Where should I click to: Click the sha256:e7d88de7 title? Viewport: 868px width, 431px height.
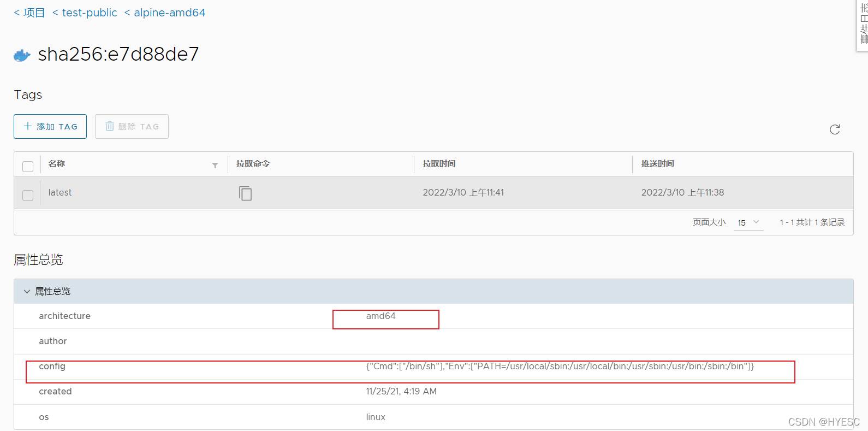(x=118, y=54)
